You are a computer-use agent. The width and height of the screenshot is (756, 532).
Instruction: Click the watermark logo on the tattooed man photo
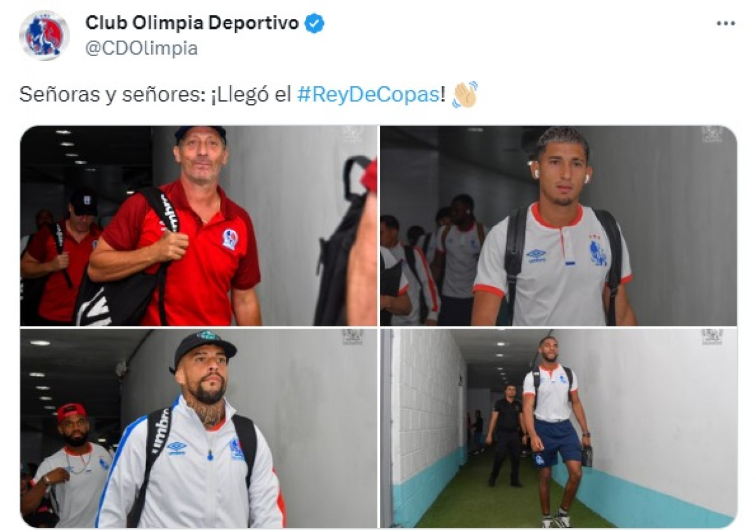352,337
